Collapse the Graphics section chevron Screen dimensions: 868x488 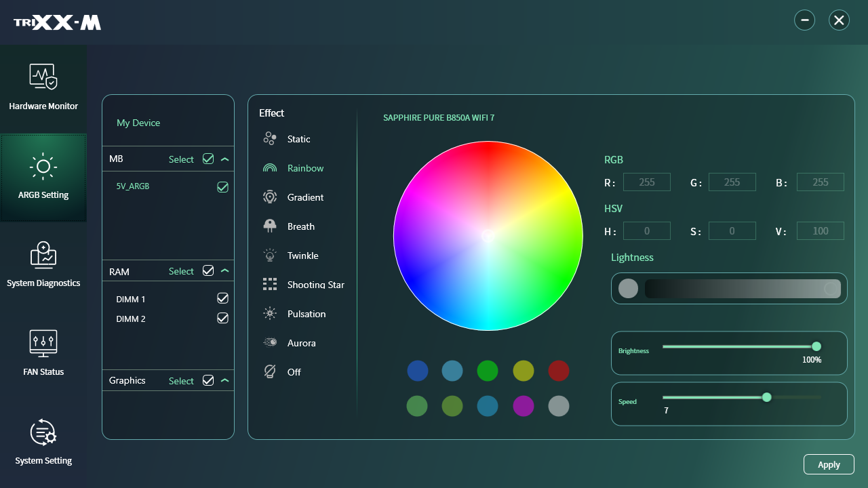[x=225, y=380]
